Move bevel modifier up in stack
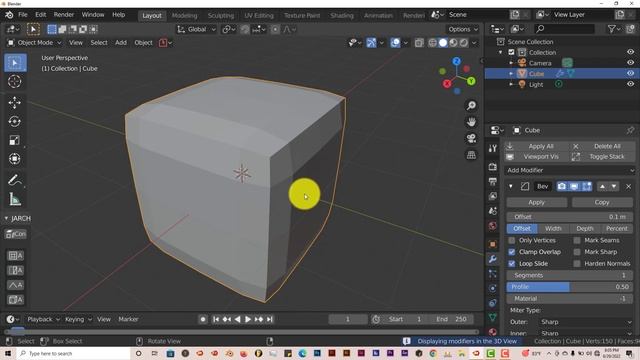 click(x=602, y=187)
